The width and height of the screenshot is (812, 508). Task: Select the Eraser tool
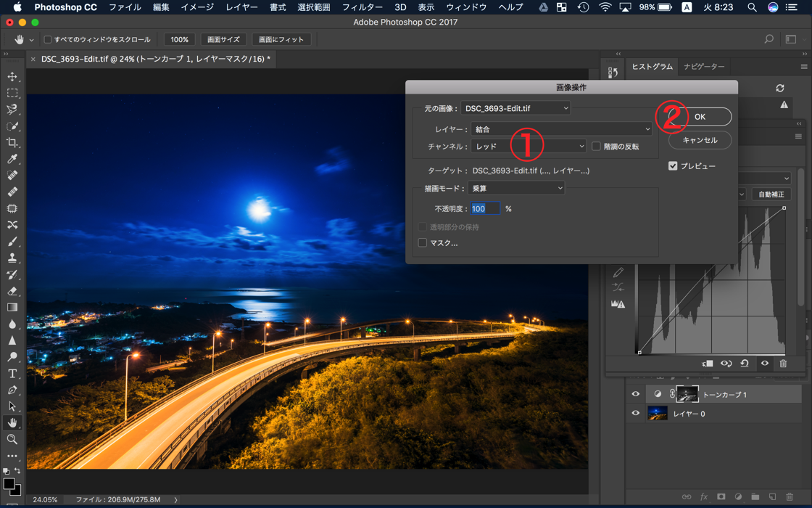click(x=12, y=291)
